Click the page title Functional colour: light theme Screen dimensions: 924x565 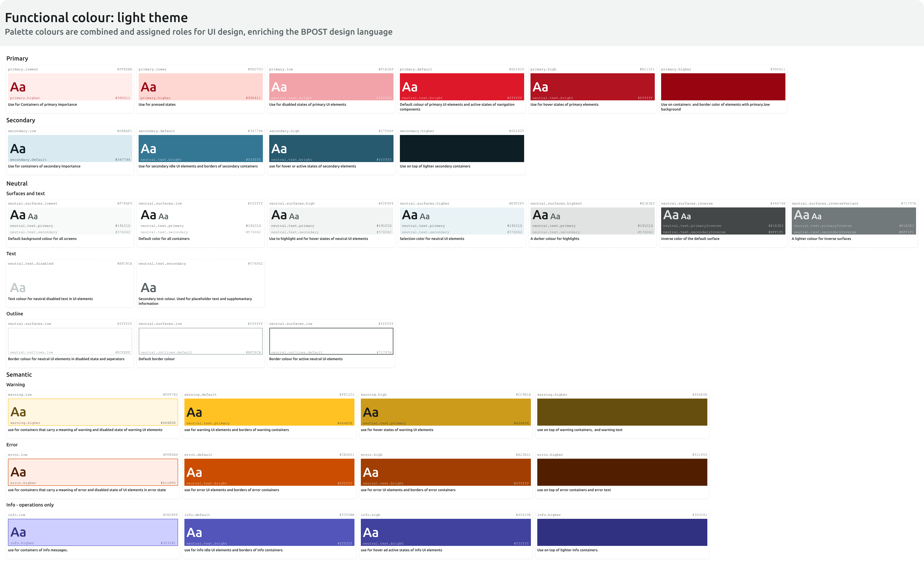tap(96, 17)
